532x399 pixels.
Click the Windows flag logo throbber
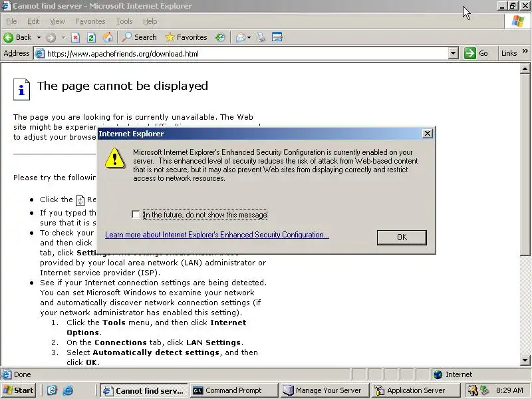pos(518,21)
